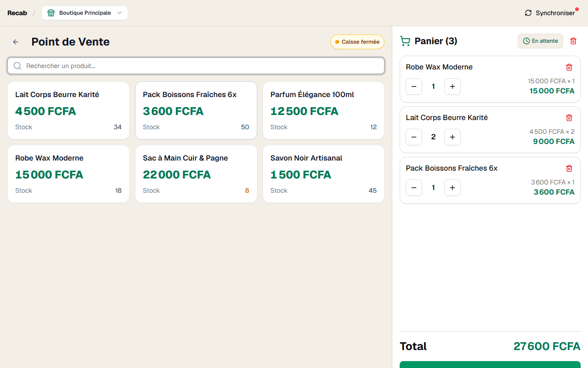Decrease Pack Boissons Fraîches 6x quantity in cart
This screenshot has height=368, width=588.
click(414, 188)
